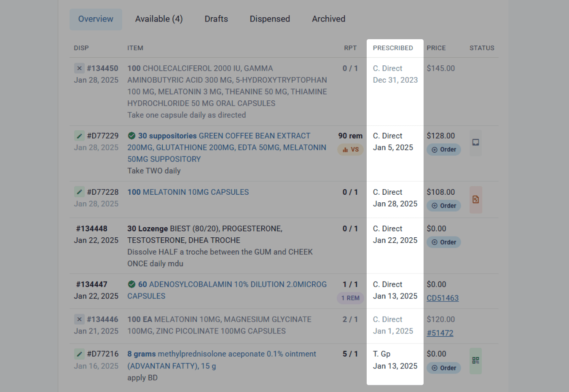Click green check on Adenosylcobalamin item
Screen dimensions: 569x392
tap(132, 284)
